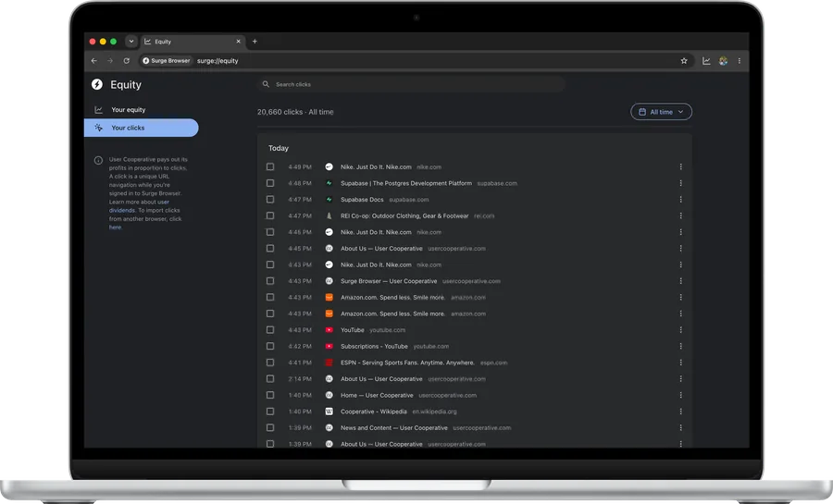Open more options for REI Co-op row
The width and height of the screenshot is (833, 504).
tap(680, 215)
